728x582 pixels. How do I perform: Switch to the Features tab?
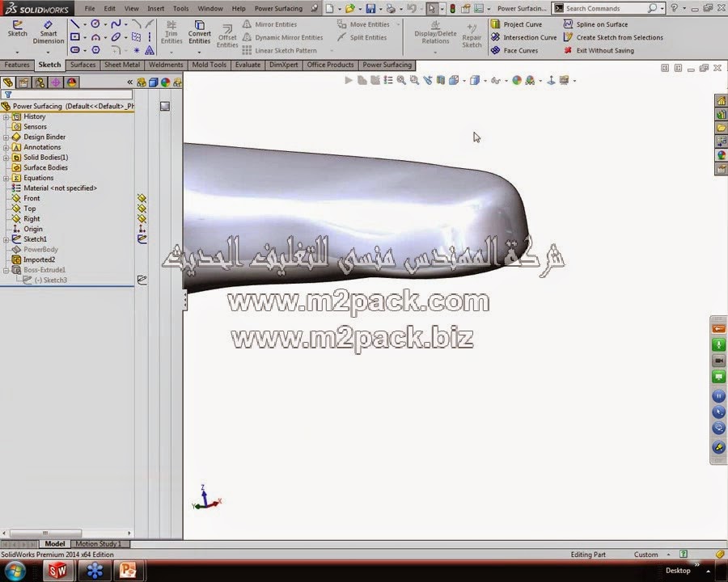point(17,65)
